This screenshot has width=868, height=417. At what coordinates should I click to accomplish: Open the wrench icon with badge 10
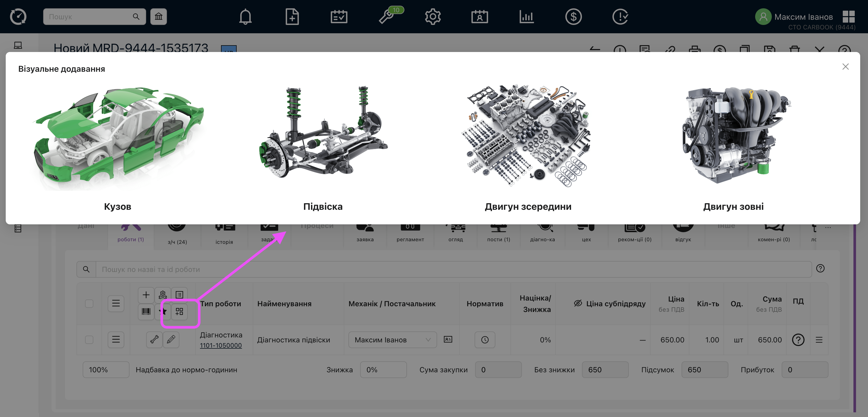[386, 16]
